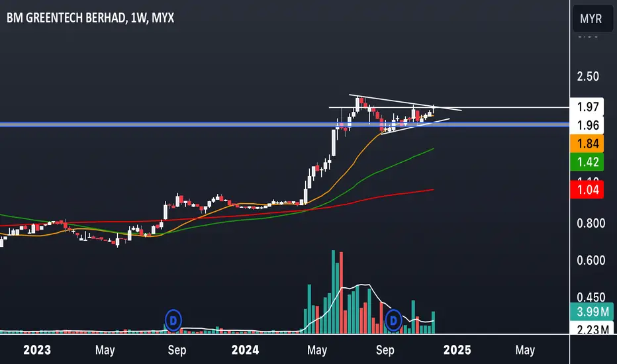Click the 2023 time axis label
617x364 pixels.
point(37,350)
